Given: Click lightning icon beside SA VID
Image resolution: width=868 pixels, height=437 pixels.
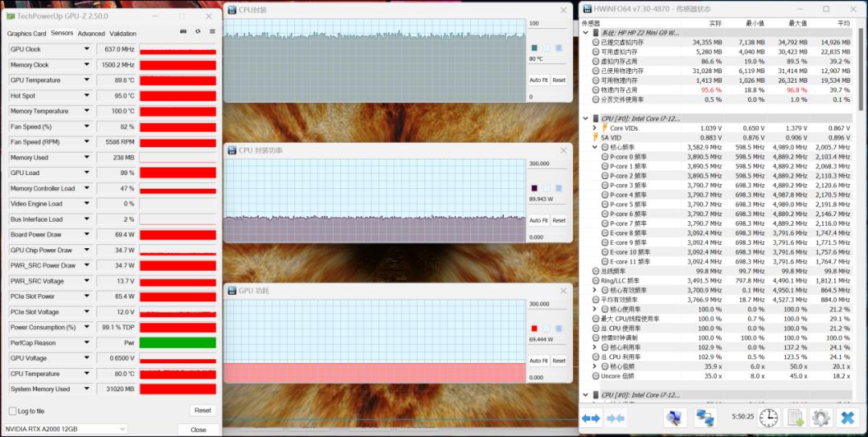Looking at the screenshot, I should point(595,137).
